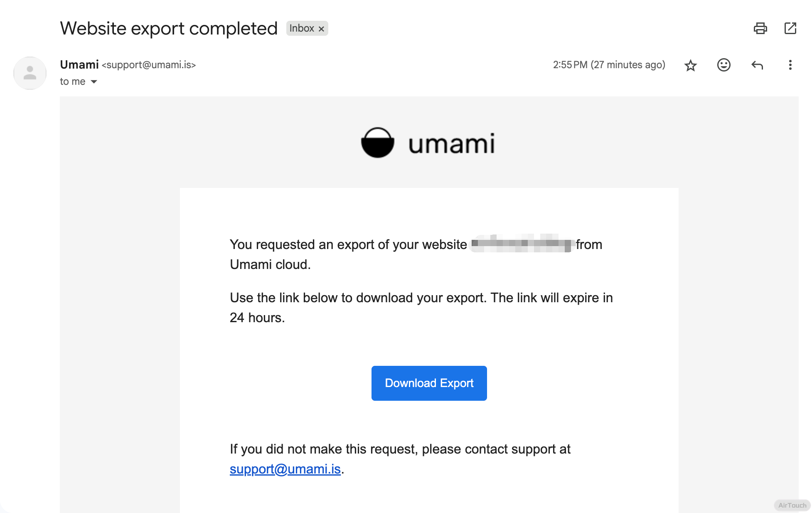Add an emoji reaction to the message

coord(723,65)
